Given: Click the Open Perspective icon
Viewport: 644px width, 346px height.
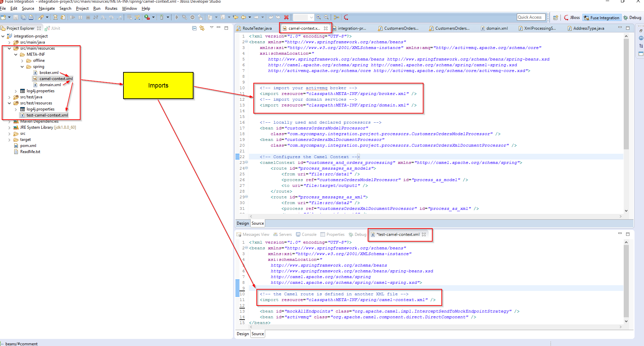Looking at the screenshot, I should [x=555, y=18].
